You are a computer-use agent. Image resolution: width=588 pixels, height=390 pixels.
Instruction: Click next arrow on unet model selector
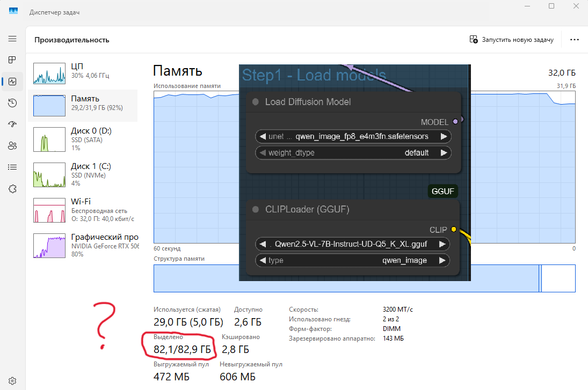point(444,136)
